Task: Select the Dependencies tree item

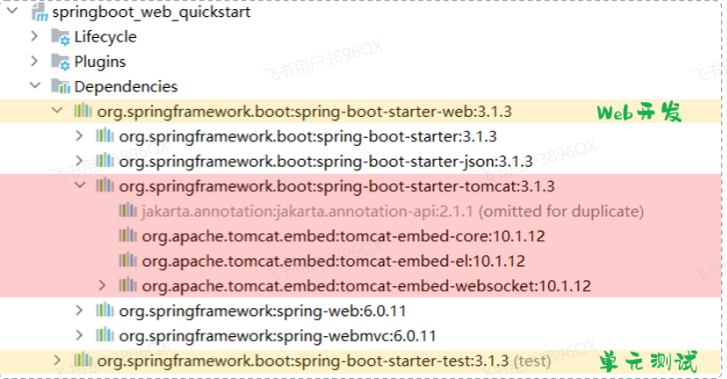Action: coord(126,86)
